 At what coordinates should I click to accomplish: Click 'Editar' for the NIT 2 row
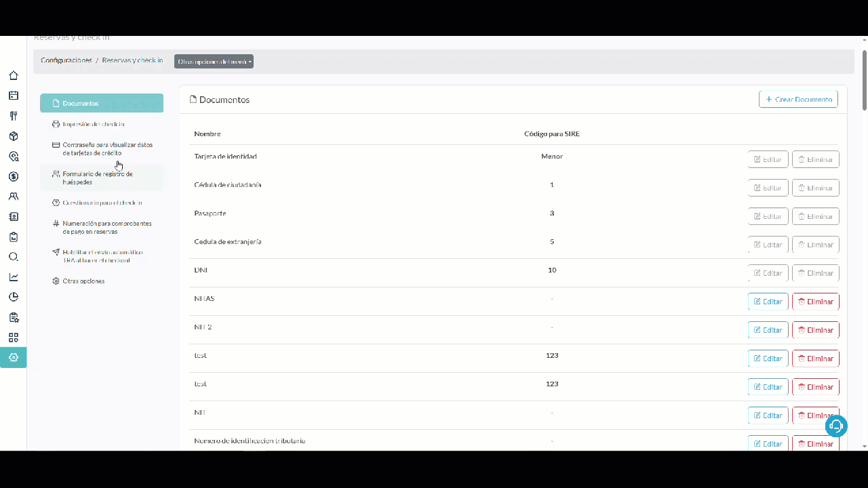coord(768,330)
